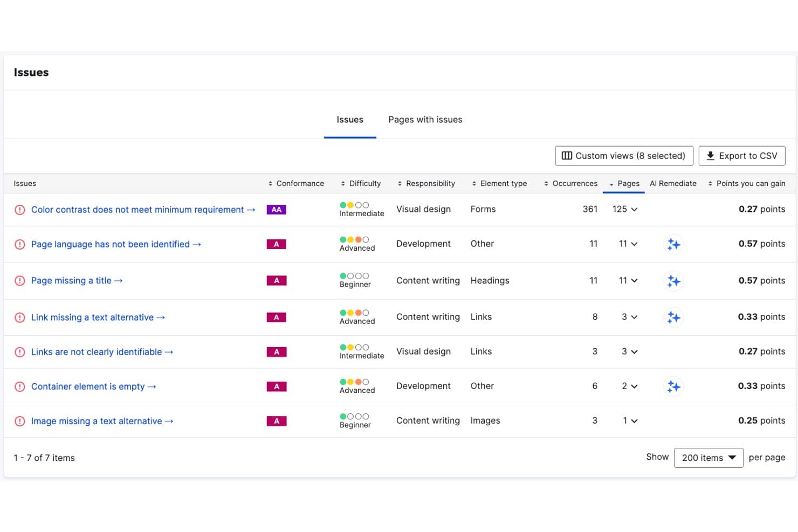Switch to the Pages with issues tab

point(425,120)
